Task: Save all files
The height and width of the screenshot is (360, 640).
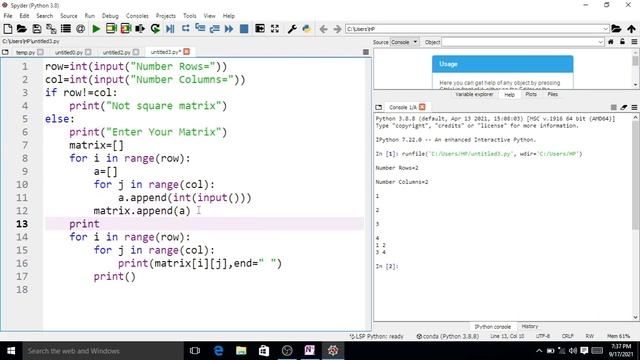Action: (51, 29)
